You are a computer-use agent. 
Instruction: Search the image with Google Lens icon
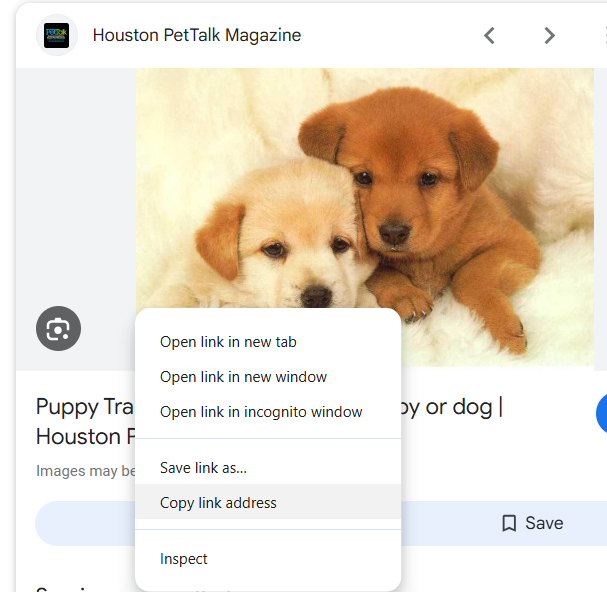[58, 328]
